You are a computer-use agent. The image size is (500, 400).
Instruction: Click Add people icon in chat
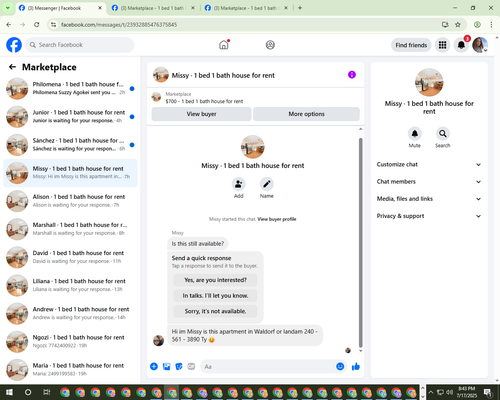(238, 184)
